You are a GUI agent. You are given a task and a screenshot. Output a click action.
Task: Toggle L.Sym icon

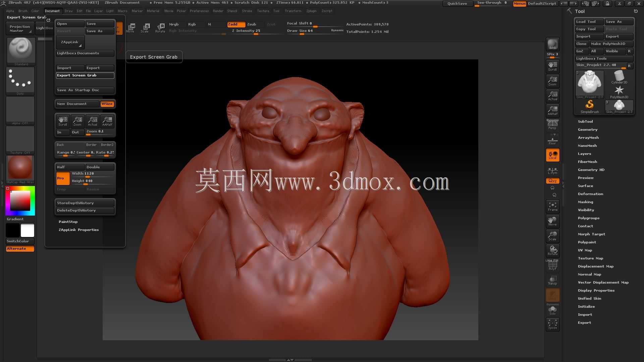coord(552,171)
